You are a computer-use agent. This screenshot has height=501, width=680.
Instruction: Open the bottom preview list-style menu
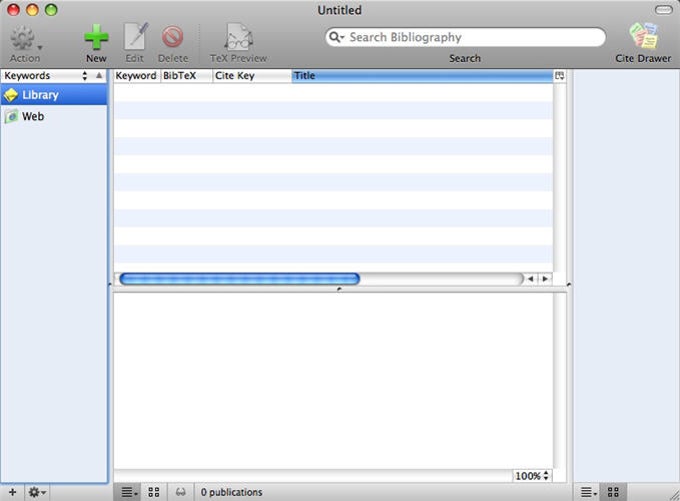tap(128, 492)
